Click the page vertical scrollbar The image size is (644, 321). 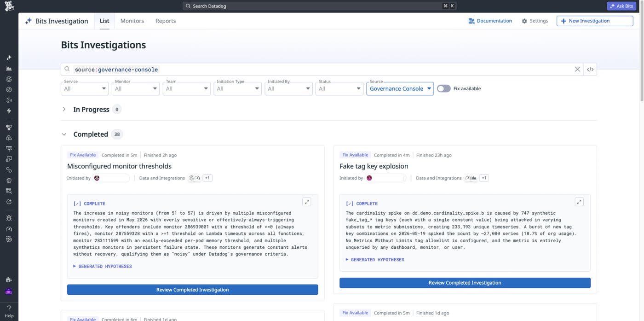(642, 51)
